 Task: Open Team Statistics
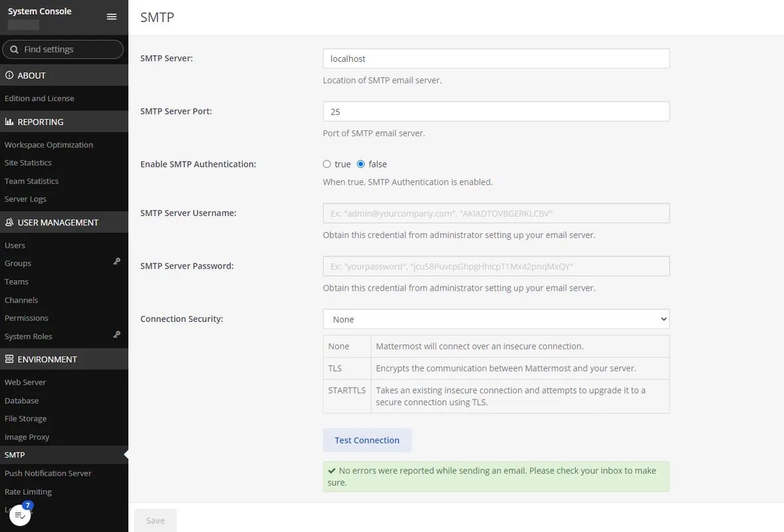[31, 181]
